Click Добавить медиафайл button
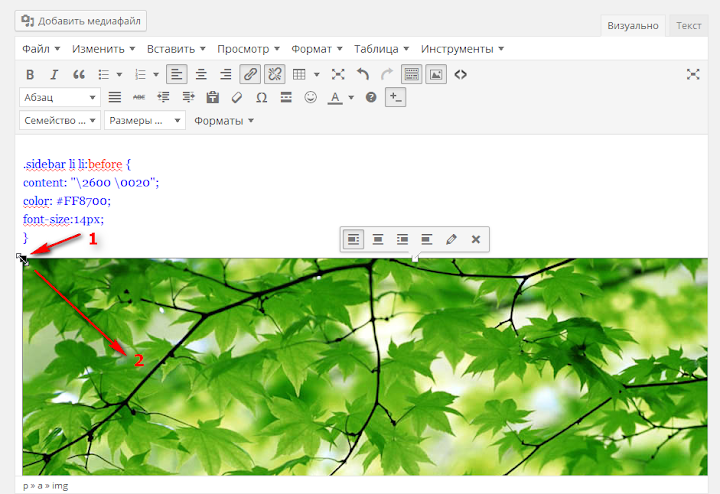The image size is (720, 494). (81, 21)
